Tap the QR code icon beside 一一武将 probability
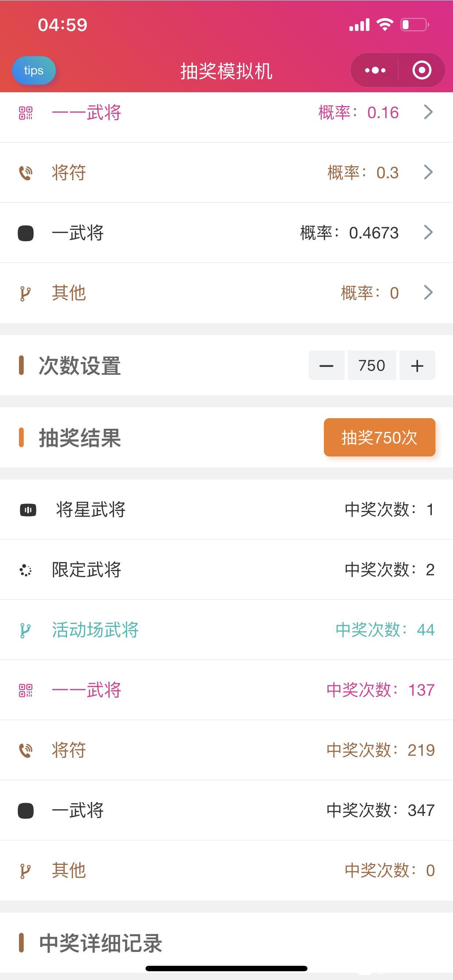The height and width of the screenshot is (980, 453). (x=26, y=113)
